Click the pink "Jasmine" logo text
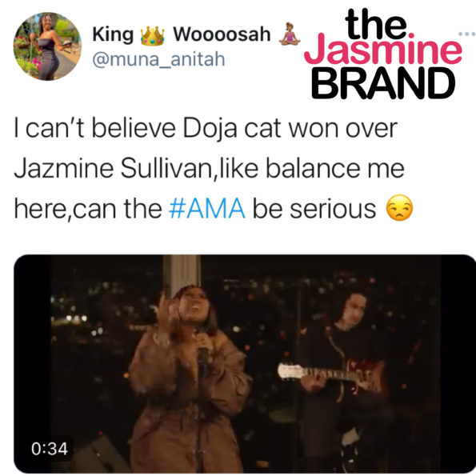This screenshot has height=476, width=476. [x=382, y=50]
